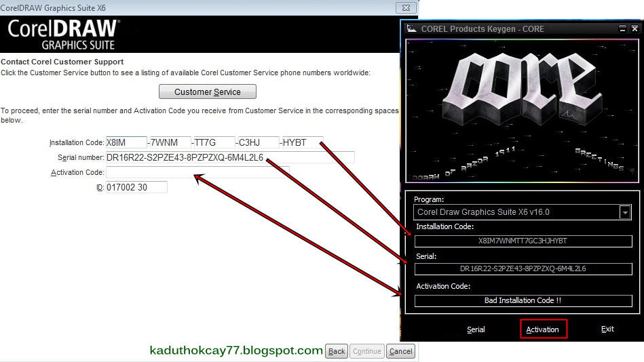Click the keygen title bar app icon
The image size is (644, 362).
(411, 28)
